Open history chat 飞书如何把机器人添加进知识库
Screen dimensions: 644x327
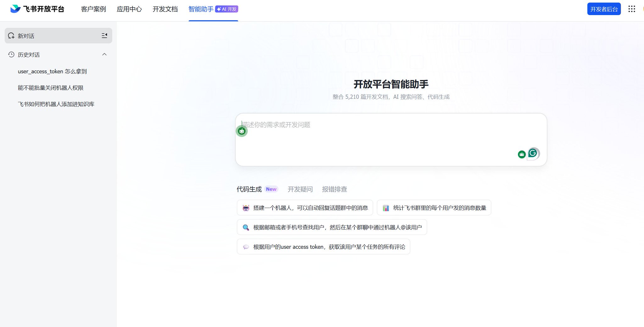tap(56, 104)
